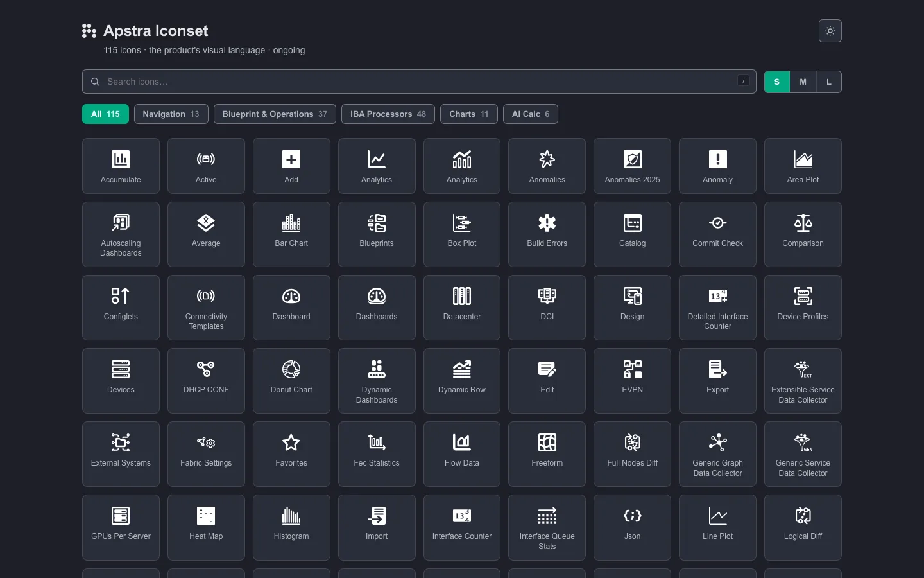The width and height of the screenshot is (924, 578).
Task: Filter by IBA Processors category
Action: point(388,114)
